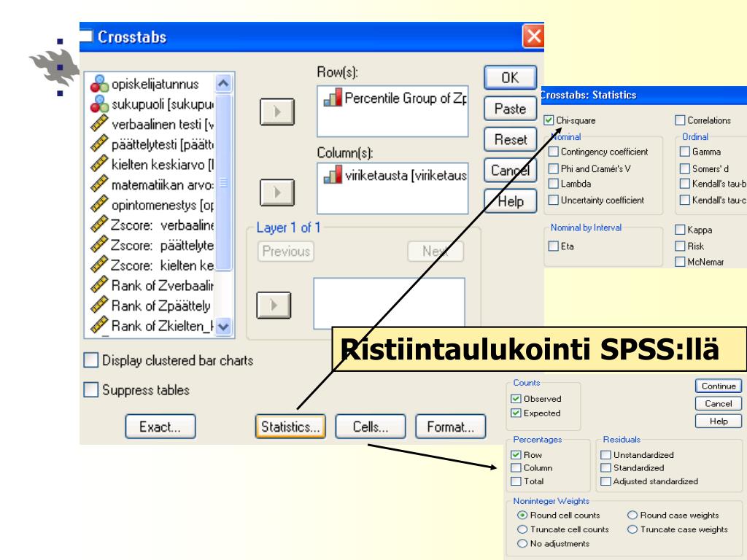
Task: Click the variable list scrollbar thumb
Action: 223,182
